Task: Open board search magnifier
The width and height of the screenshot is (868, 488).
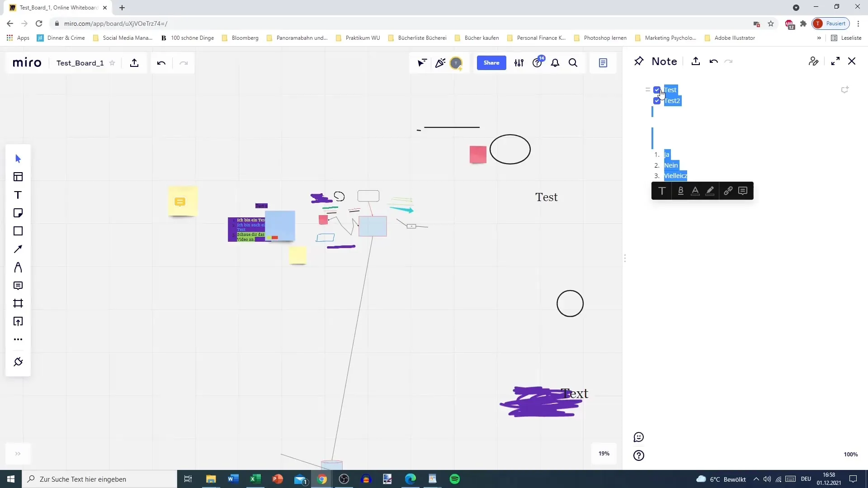Action: click(x=573, y=63)
